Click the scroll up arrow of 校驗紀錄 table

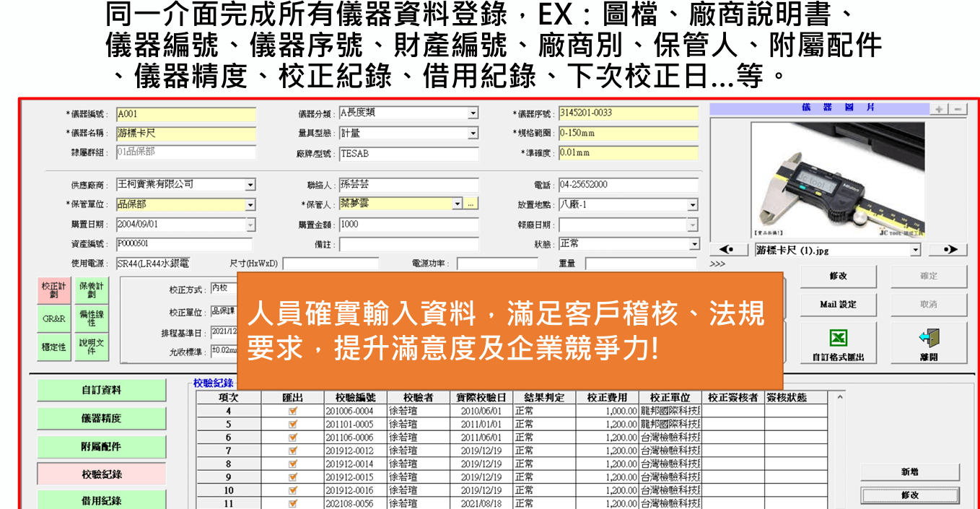pos(839,397)
